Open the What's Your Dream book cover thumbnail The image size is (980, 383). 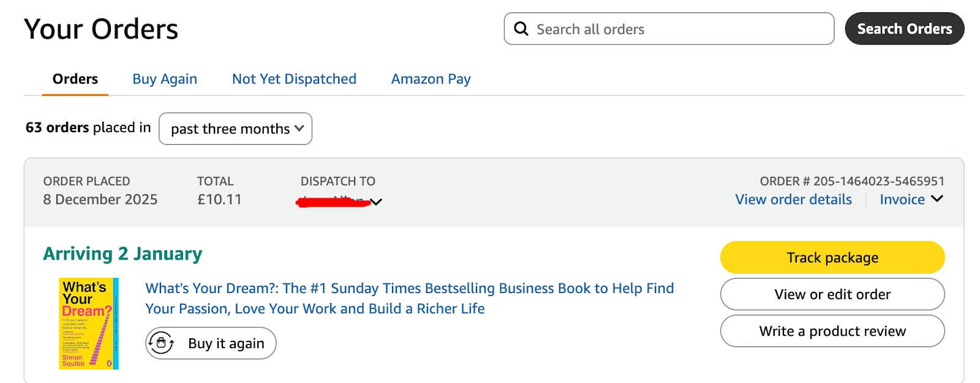(89, 323)
